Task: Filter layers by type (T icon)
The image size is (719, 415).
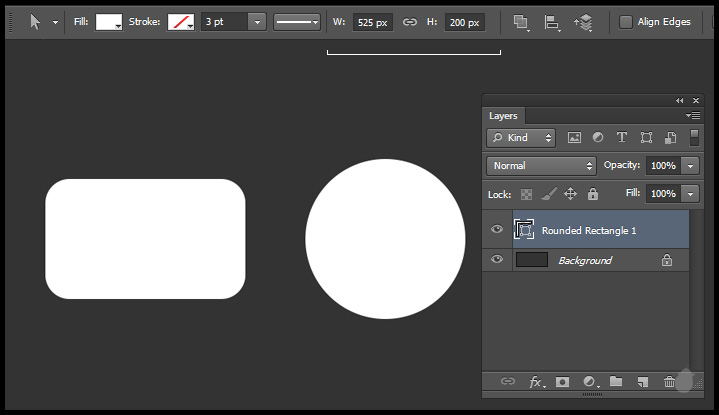Action: click(622, 138)
